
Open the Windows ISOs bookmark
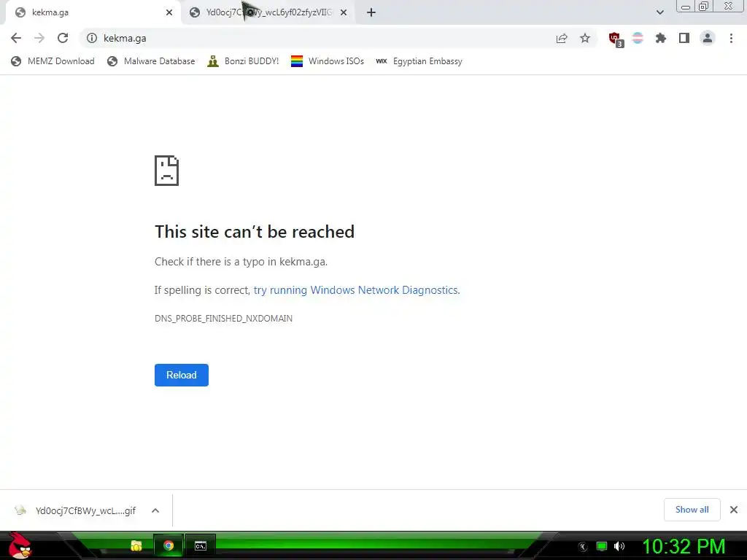coord(328,61)
